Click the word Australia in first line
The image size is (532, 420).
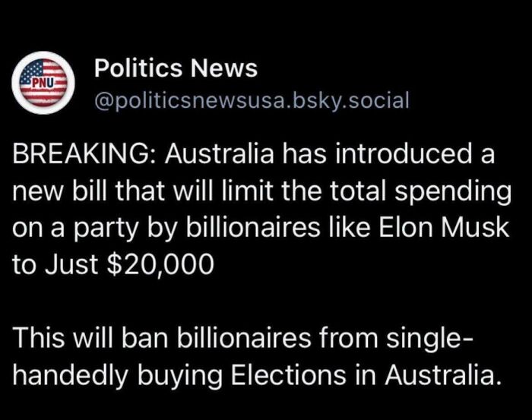tap(219, 153)
